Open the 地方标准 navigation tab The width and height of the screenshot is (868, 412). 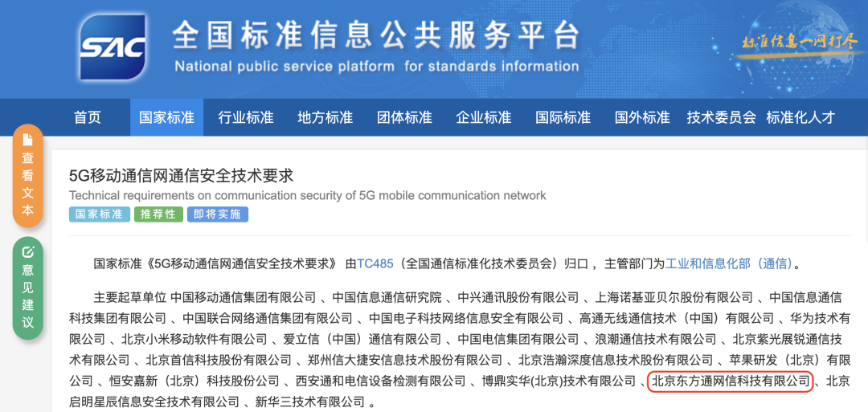pyautogui.click(x=325, y=117)
